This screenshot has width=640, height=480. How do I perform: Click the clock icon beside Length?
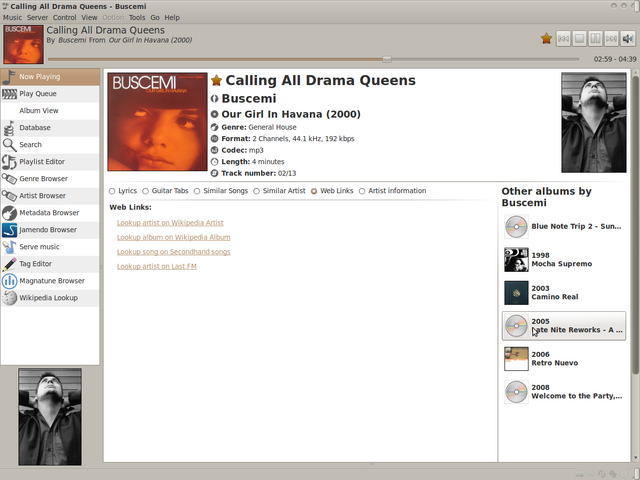214,162
